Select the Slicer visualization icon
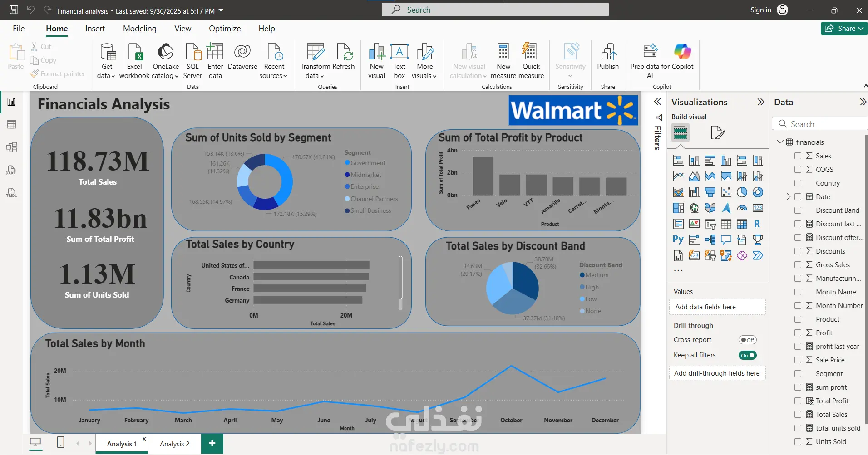 (710, 224)
